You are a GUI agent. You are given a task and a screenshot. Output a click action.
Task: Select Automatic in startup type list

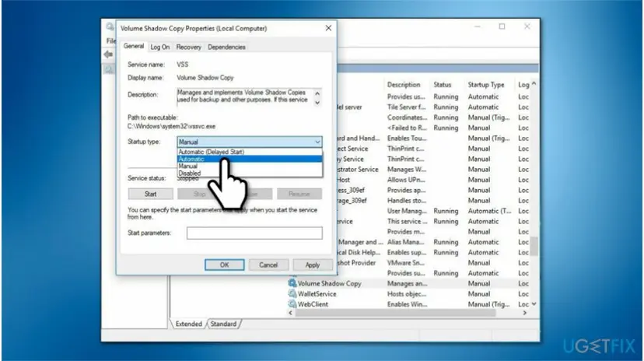(250, 159)
